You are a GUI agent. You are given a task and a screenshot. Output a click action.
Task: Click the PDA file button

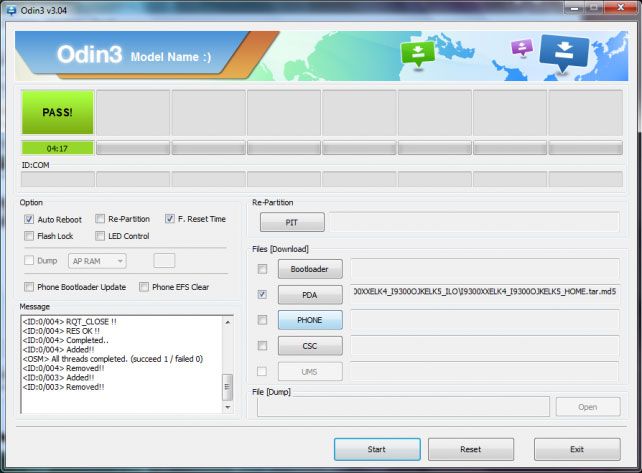click(x=310, y=295)
